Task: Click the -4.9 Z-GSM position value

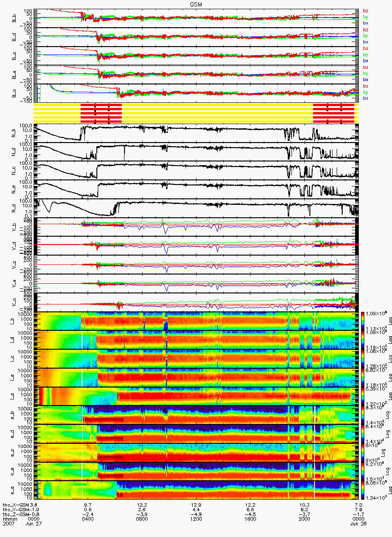Action: tap(196, 515)
